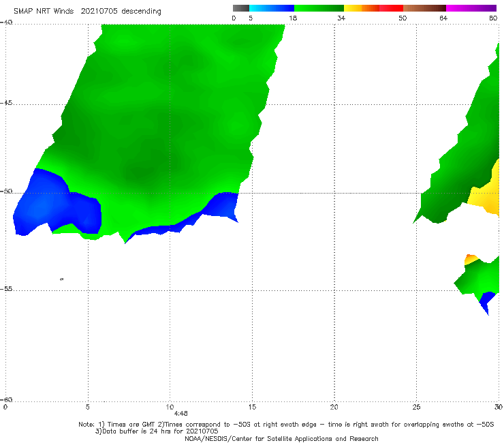The height and width of the screenshot is (443, 504).
Task: Click the longitude label '5' on the bottom axis
Action: [88, 407]
